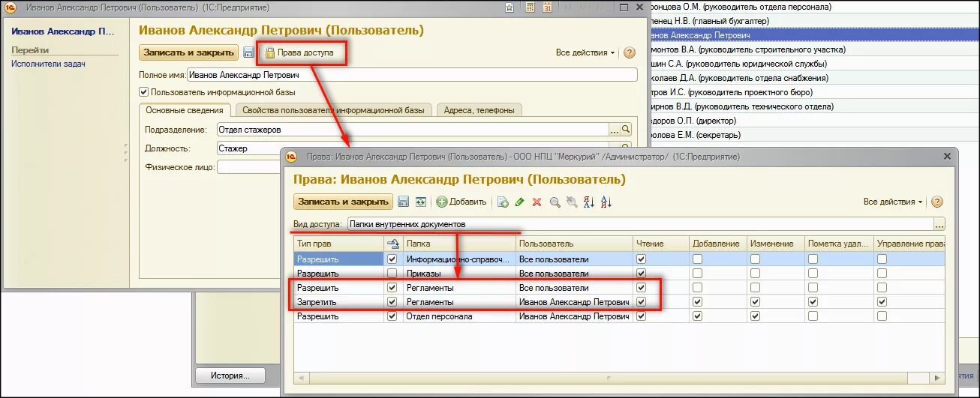Open the calendar from the title bar

tap(548, 7)
